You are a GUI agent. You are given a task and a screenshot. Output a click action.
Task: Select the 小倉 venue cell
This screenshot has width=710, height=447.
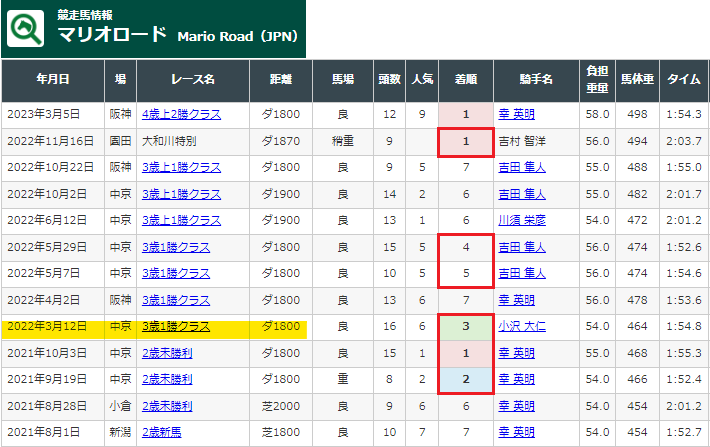[x=120, y=406]
